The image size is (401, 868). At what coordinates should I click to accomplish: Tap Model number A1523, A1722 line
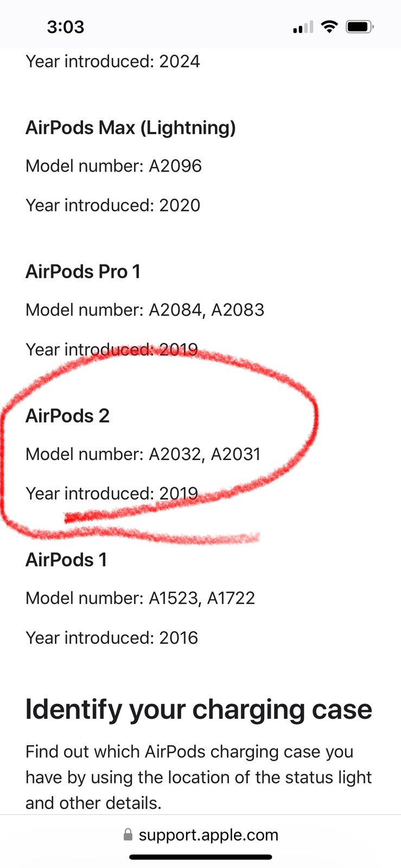click(x=141, y=598)
